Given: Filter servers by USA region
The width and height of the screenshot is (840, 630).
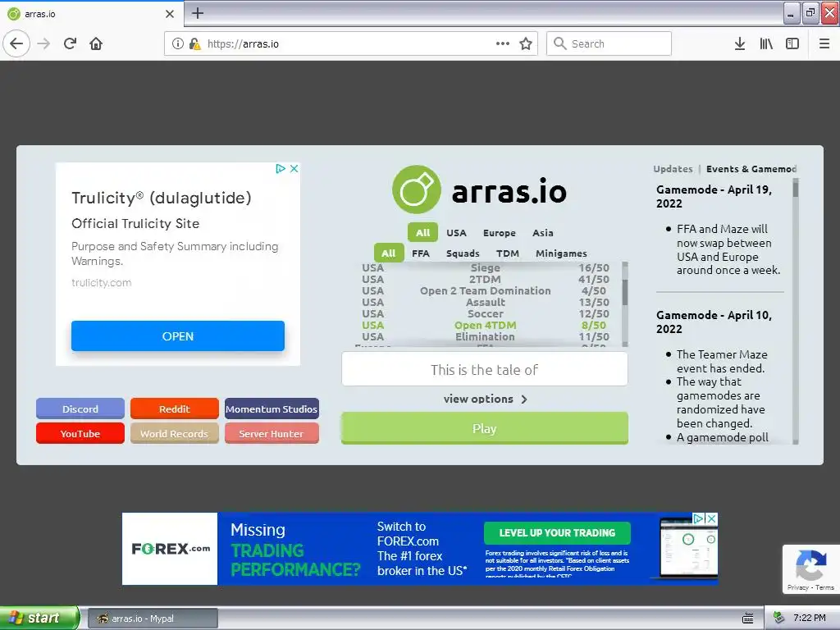Looking at the screenshot, I should tap(456, 232).
